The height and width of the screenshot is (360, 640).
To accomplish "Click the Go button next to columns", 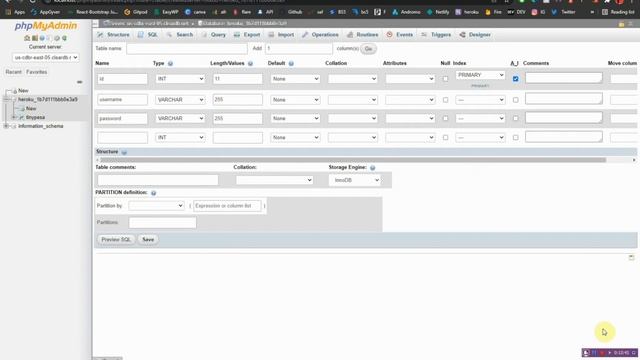I will click(368, 49).
